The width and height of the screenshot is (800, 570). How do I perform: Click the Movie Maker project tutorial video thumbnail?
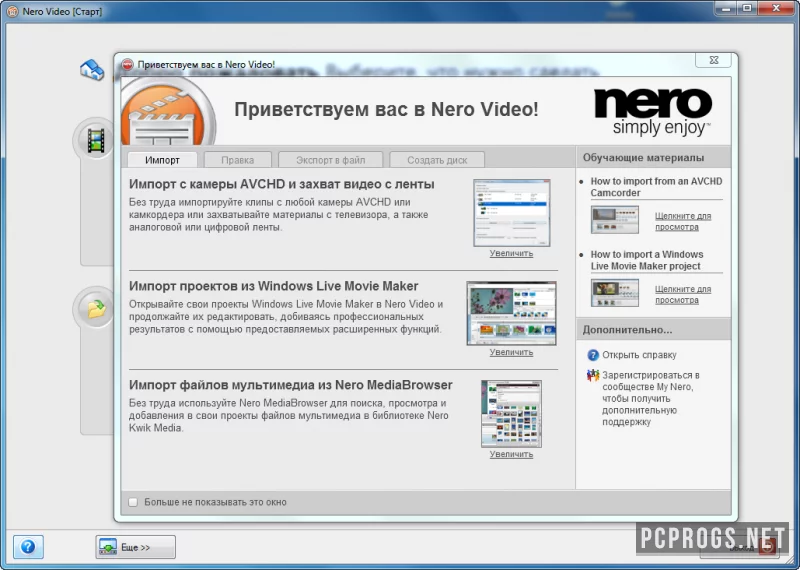[x=615, y=293]
